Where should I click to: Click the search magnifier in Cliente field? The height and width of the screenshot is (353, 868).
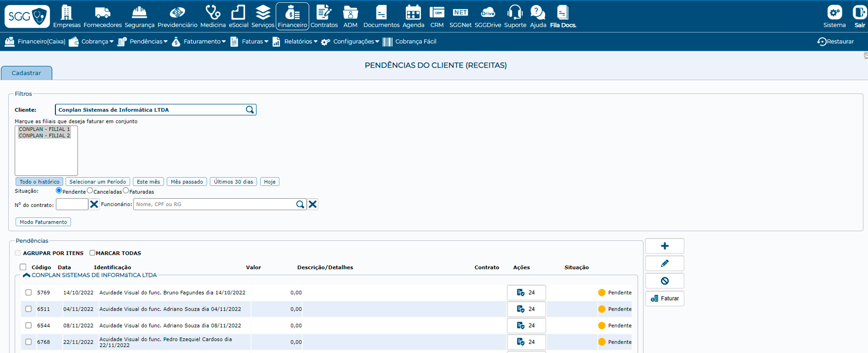(250, 110)
